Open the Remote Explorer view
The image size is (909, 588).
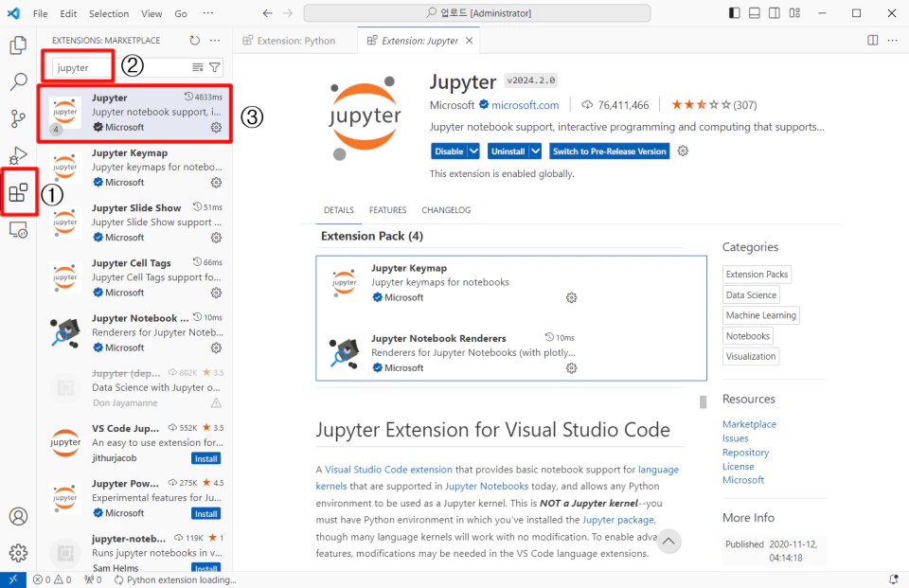click(x=18, y=230)
